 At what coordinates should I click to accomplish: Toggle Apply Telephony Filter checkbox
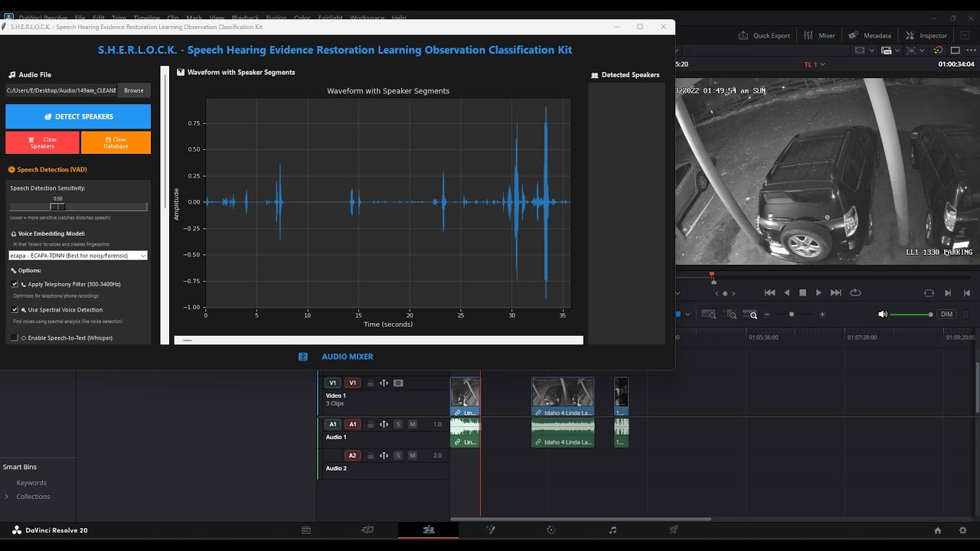tap(15, 284)
